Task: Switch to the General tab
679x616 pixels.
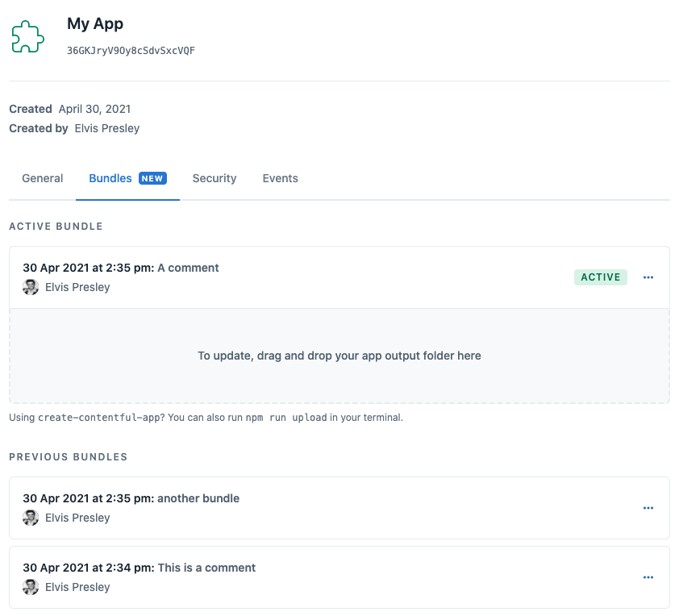Action: (x=42, y=177)
